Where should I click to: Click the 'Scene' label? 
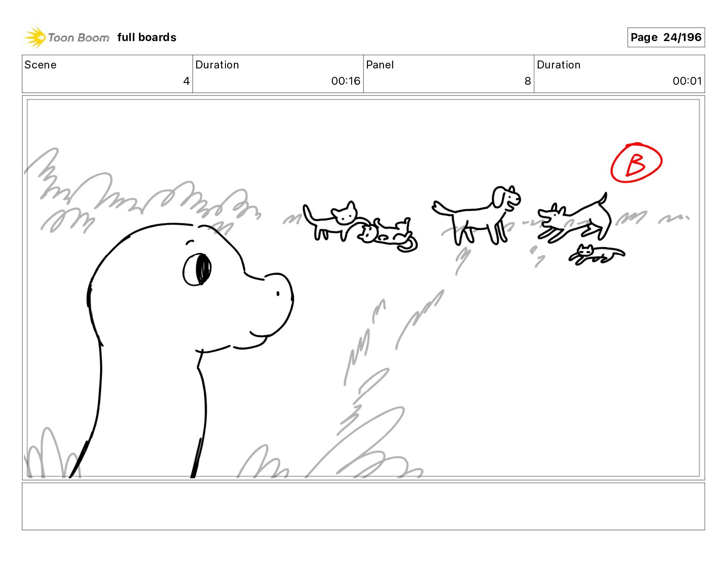coord(41,65)
